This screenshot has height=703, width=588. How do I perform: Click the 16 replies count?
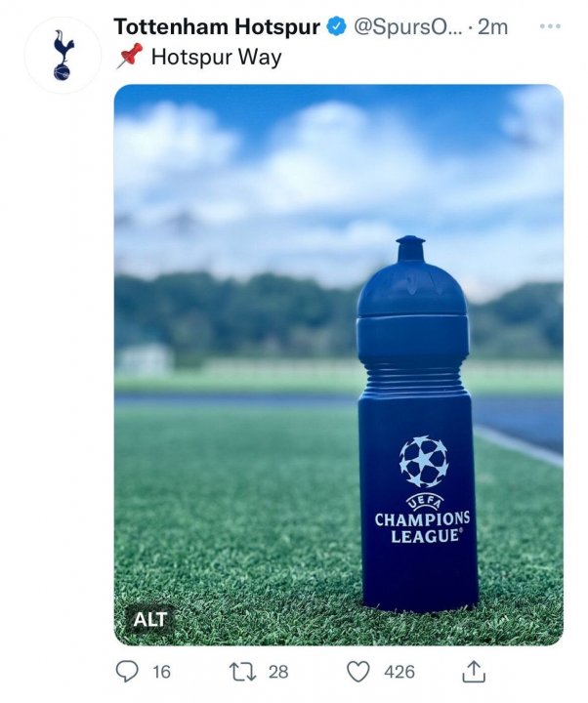pos(161,672)
